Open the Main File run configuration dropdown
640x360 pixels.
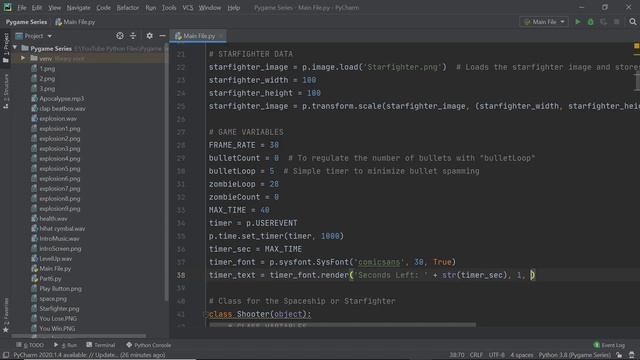click(x=544, y=22)
